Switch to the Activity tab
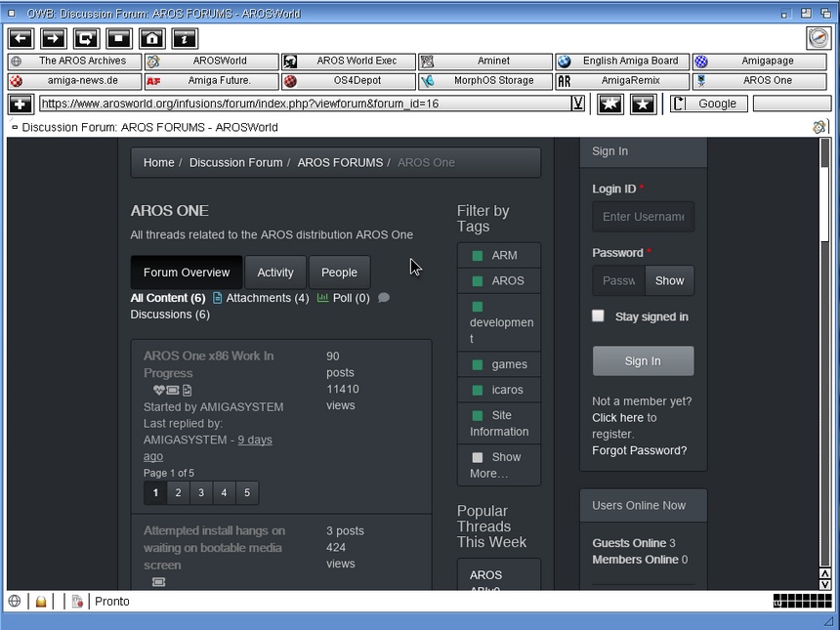The height and width of the screenshot is (630, 840). click(x=275, y=273)
